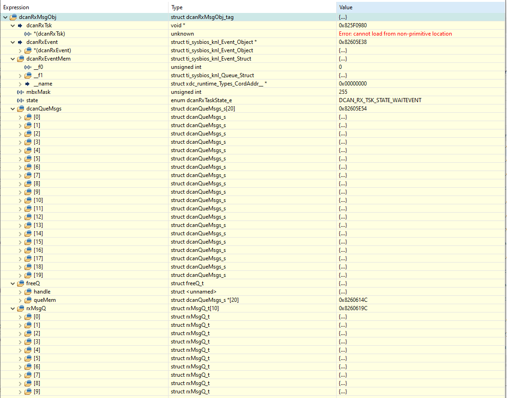The width and height of the screenshot is (532, 398).
Task: Click the dcanQueMsgs array icon
Action: pos(21,109)
